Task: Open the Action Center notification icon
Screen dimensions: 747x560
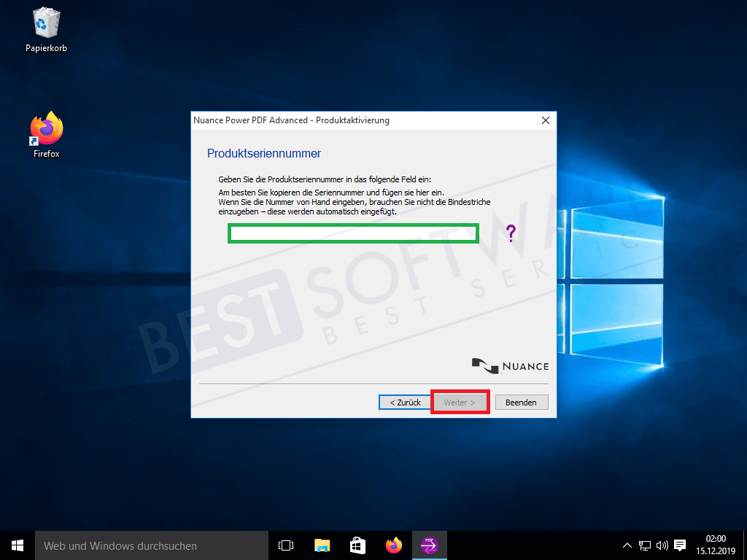Action: 680,545
